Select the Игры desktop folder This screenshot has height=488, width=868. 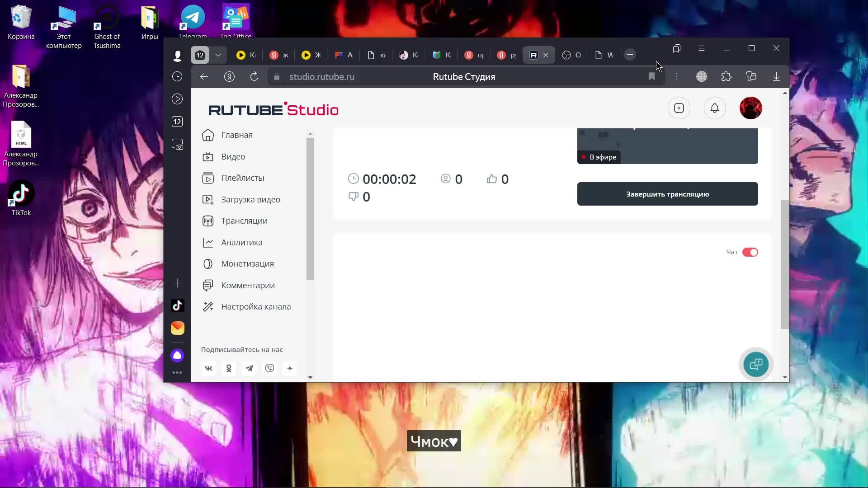coord(150,23)
